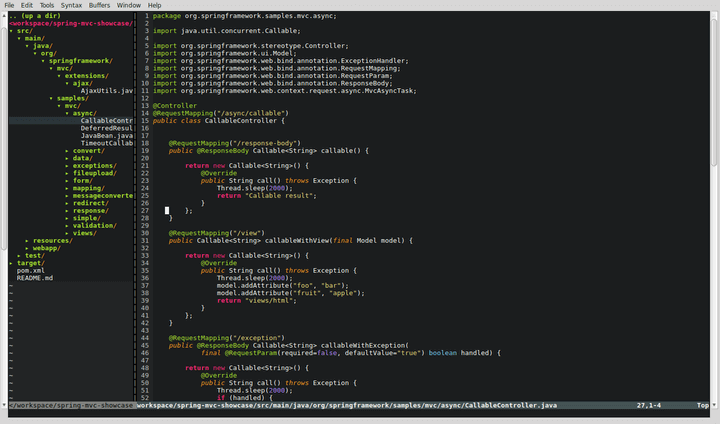Screen dimensions: 720x424
Task: Expand the resources folder
Action: coord(52,241)
